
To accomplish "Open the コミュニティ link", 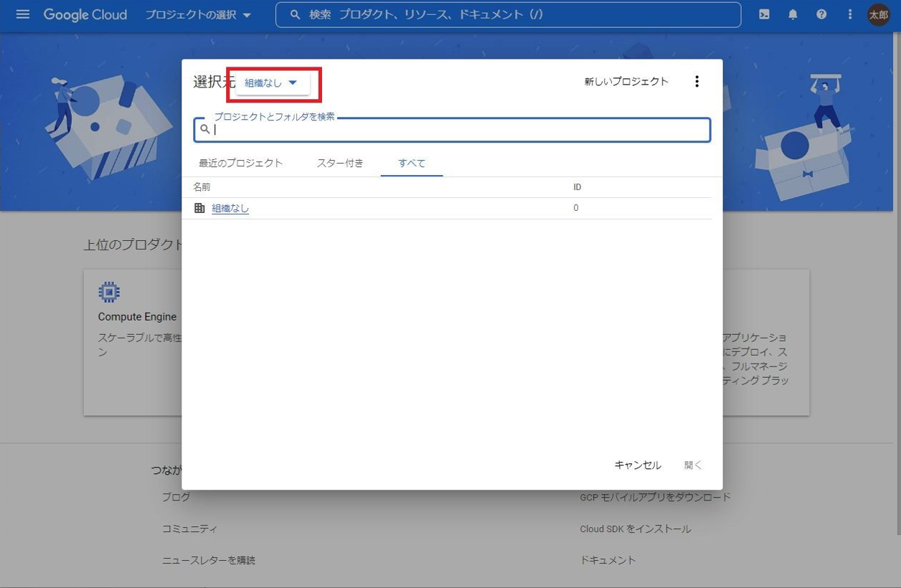I will [189, 528].
